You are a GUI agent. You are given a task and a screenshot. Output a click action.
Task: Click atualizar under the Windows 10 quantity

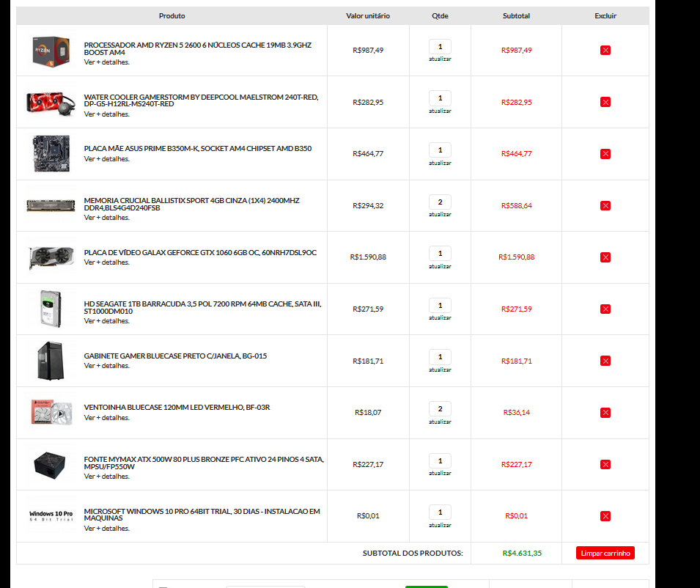[x=440, y=525]
